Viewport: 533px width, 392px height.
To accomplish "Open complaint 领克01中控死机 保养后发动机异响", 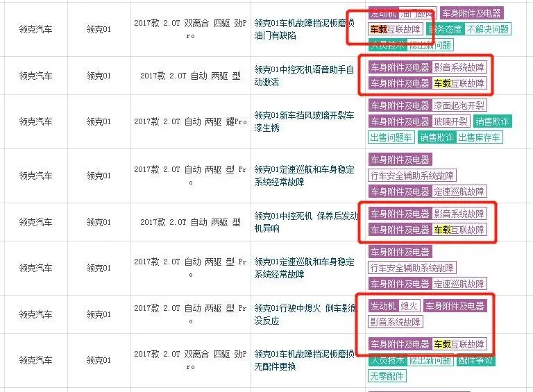I will (306, 222).
